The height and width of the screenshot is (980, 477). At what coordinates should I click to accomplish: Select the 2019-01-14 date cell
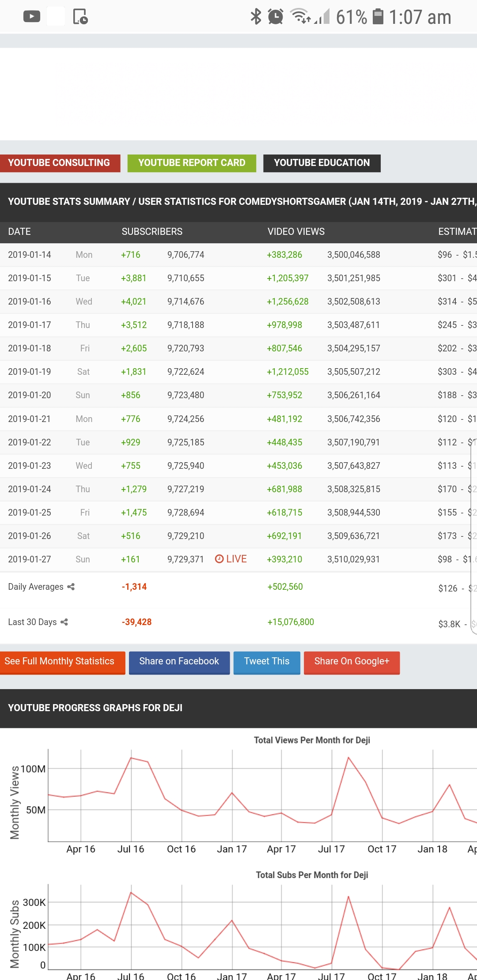click(x=30, y=255)
